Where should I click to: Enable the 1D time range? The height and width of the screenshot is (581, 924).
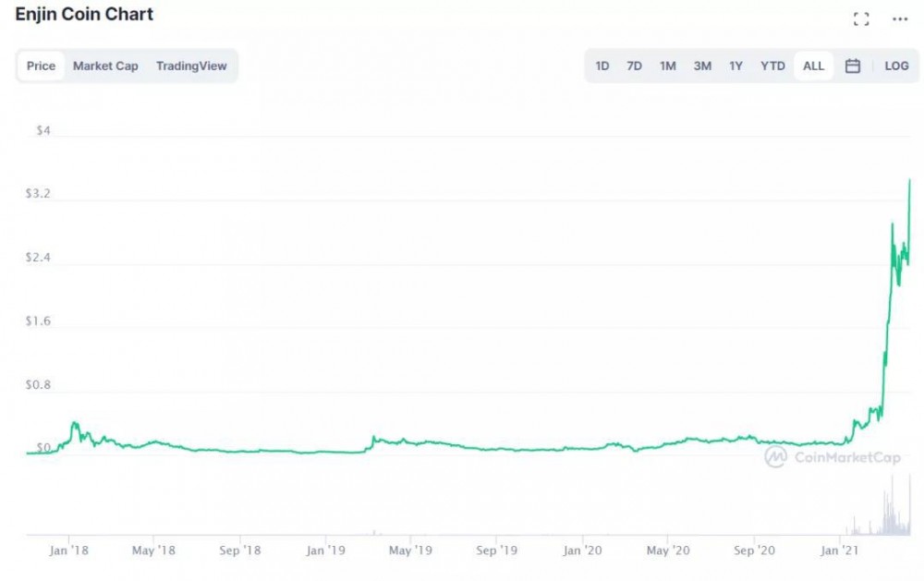[602, 66]
